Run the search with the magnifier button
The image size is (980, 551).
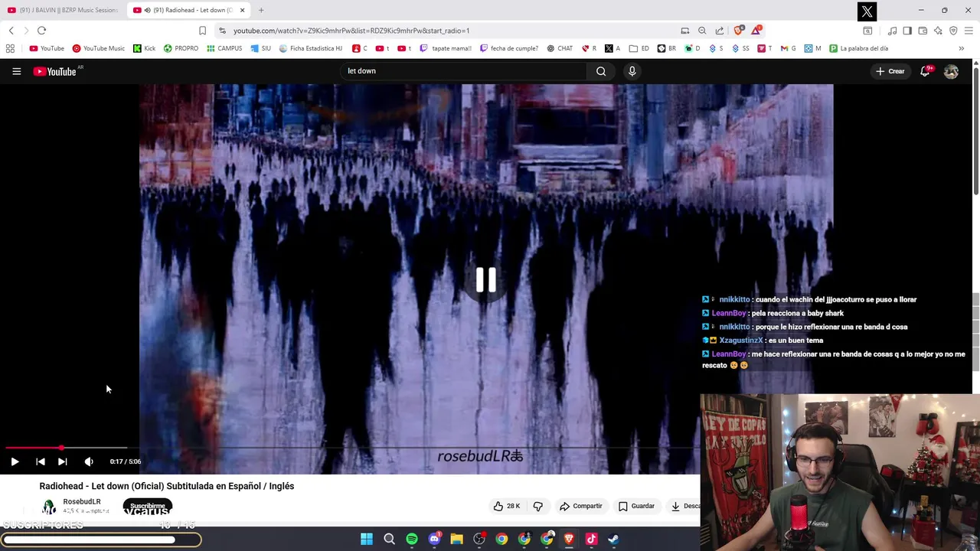tap(601, 71)
